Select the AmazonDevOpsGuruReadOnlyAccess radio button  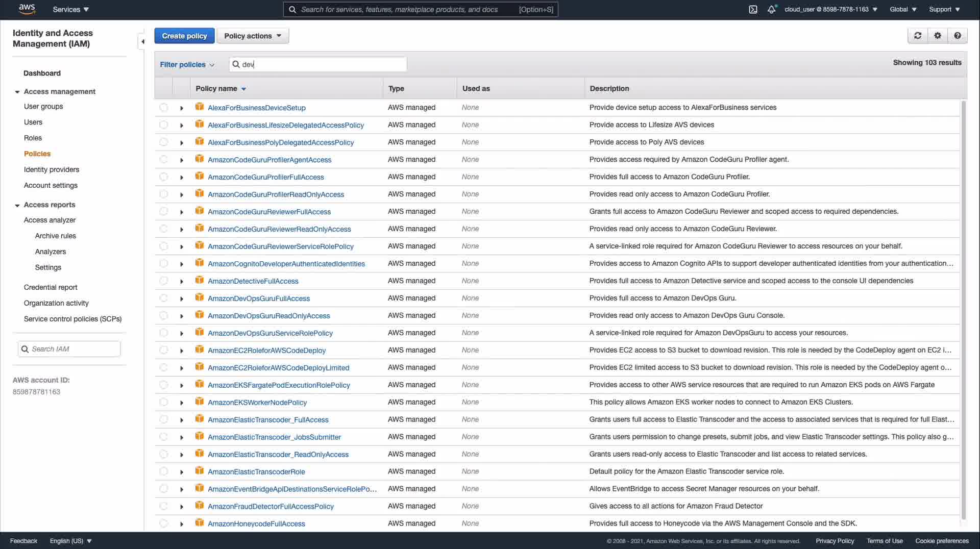click(x=163, y=316)
